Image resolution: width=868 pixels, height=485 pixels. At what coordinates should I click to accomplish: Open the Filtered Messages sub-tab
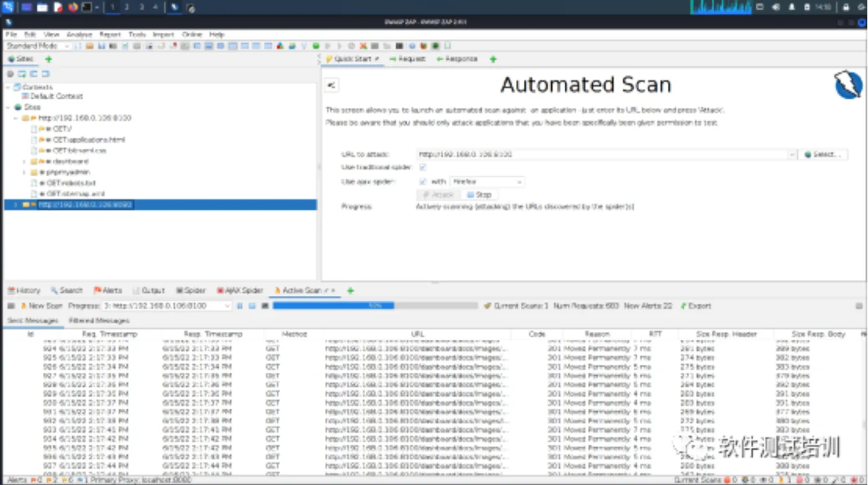coord(99,321)
